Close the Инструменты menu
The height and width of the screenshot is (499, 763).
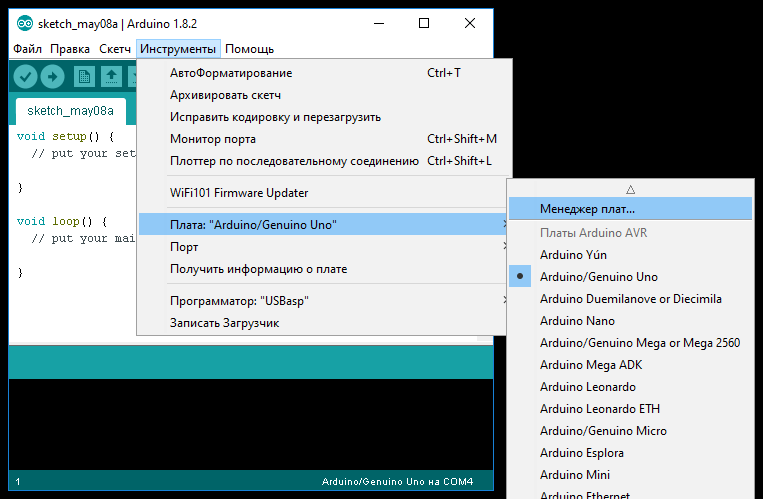click(x=178, y=49)
